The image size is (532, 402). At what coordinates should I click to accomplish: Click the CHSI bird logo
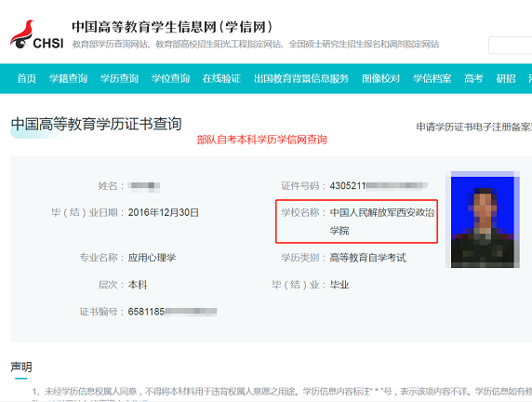[x=36, y=34]
